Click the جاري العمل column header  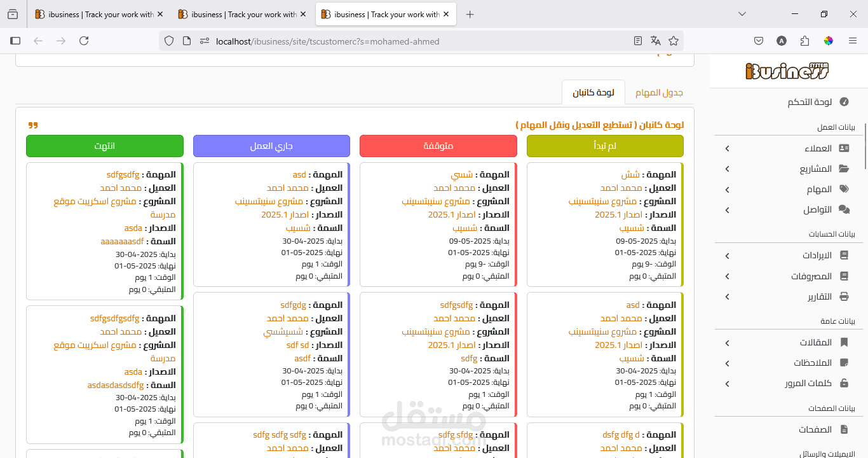(271, 146)
